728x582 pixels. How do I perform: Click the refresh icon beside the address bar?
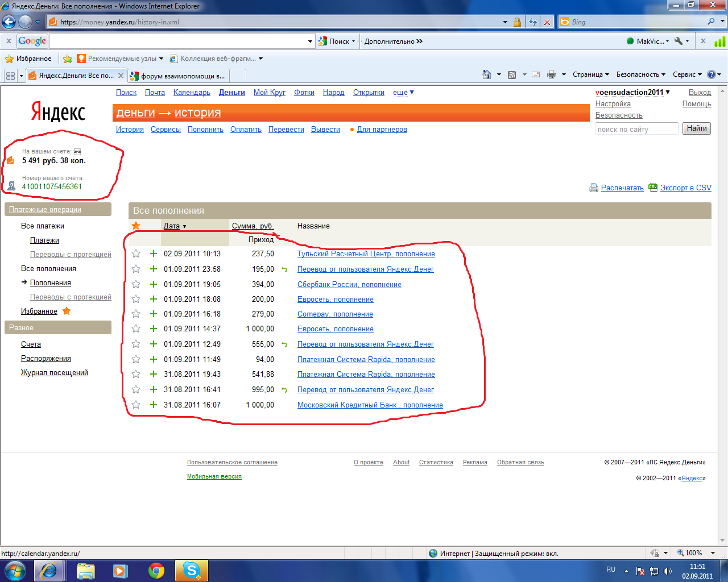[x=533, y=22]
